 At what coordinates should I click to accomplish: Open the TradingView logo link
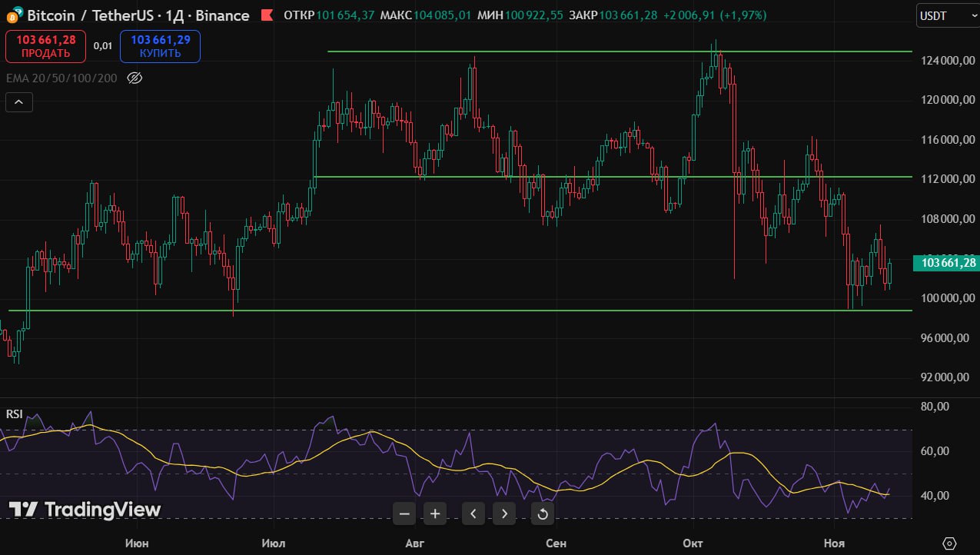[x=85, y=510]
